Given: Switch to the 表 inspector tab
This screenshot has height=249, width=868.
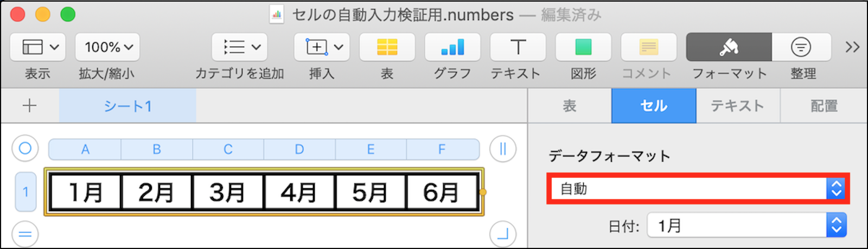Looking at the screenshot, I should pos(570,106).
